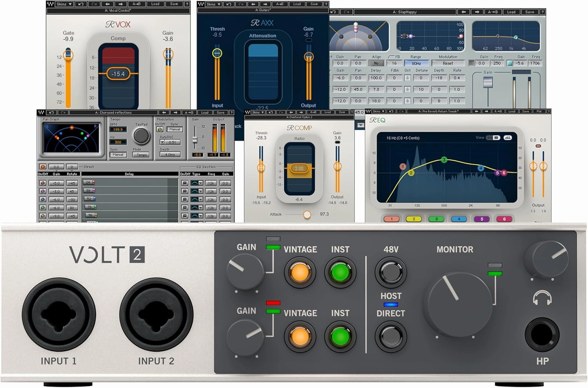Open the SlapHappy preset name bar

tap(405, 12)
